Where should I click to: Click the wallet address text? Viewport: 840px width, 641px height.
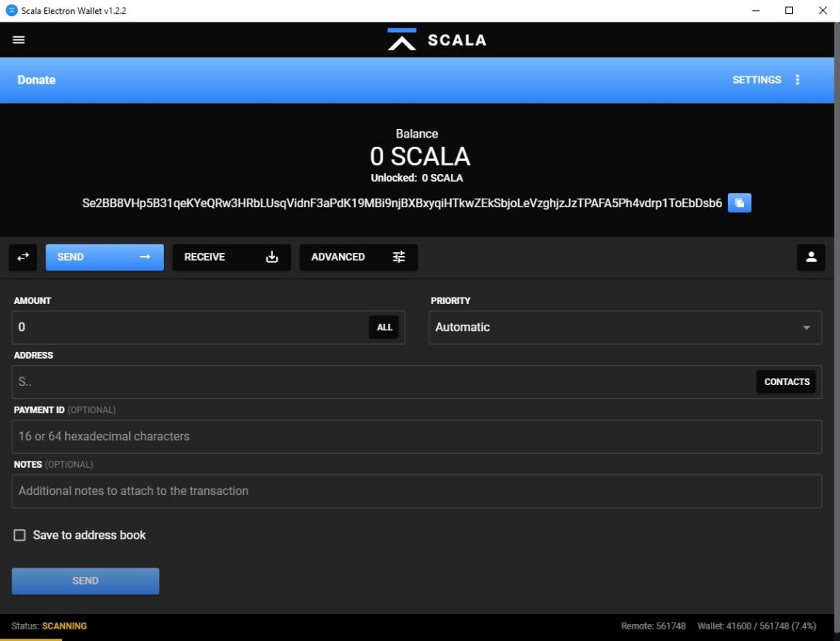401,203
